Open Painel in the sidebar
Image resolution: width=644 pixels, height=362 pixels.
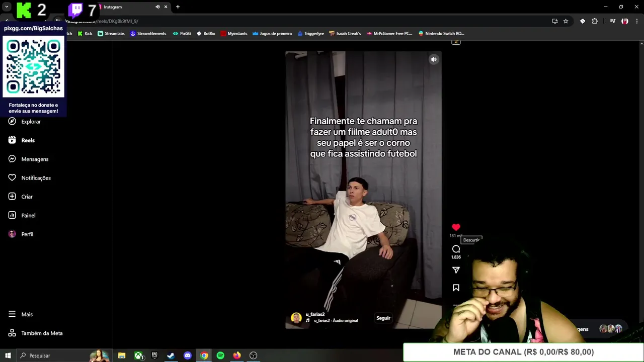(22, 215)
